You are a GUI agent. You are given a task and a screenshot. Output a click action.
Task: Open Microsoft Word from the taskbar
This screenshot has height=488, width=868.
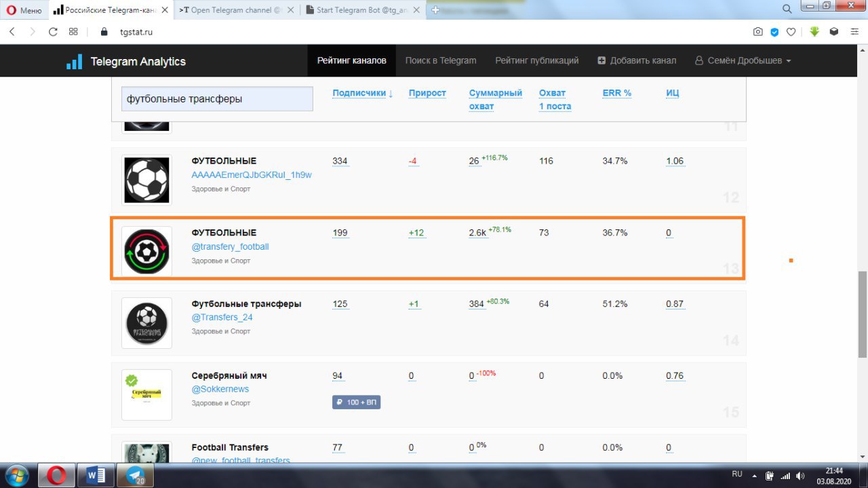96,475
